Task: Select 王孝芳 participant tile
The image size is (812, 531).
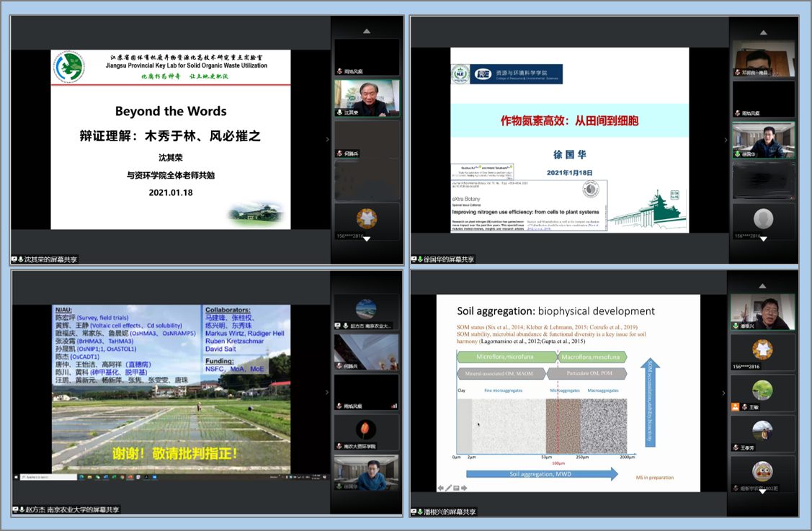Action: point(763,434)
